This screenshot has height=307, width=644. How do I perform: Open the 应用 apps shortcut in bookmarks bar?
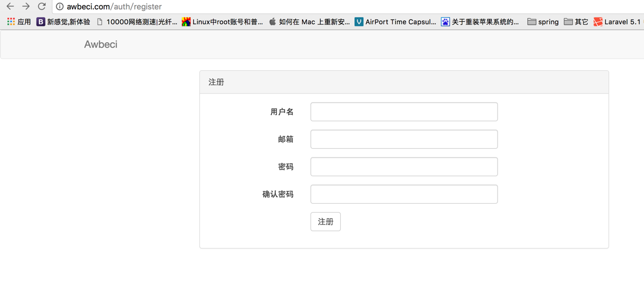19,22
